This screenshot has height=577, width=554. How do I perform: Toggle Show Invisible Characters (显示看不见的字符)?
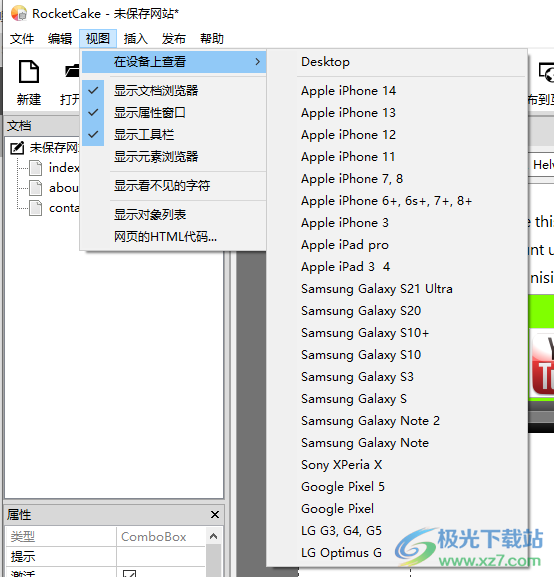[x=174, y=185]
